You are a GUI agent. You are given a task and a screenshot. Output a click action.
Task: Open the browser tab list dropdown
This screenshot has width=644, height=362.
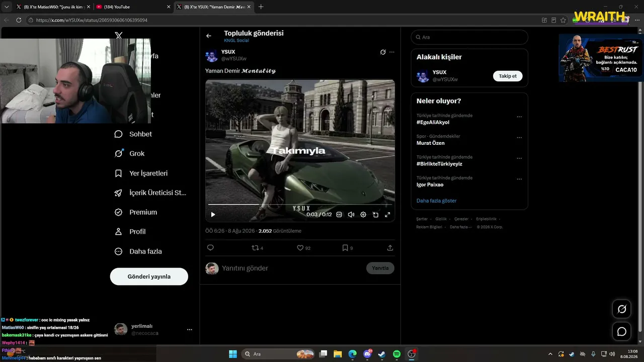(x=7, y=7)
